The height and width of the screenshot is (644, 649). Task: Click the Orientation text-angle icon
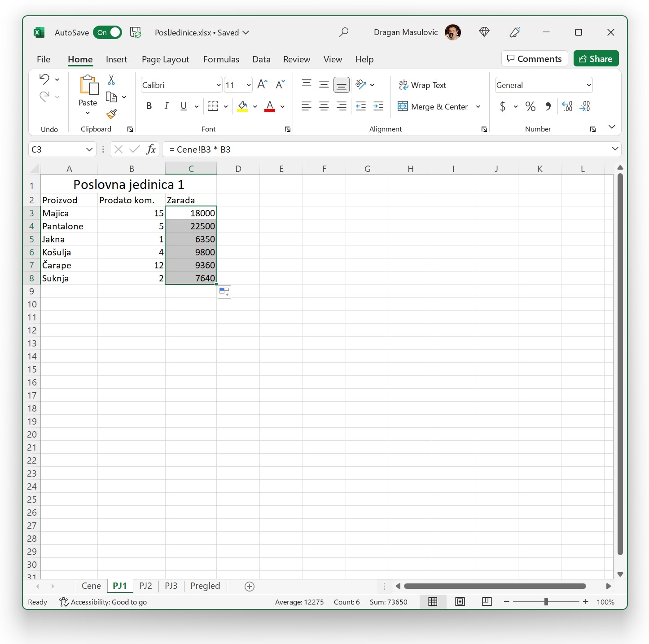pyautogui.click(x=361, y=84)
